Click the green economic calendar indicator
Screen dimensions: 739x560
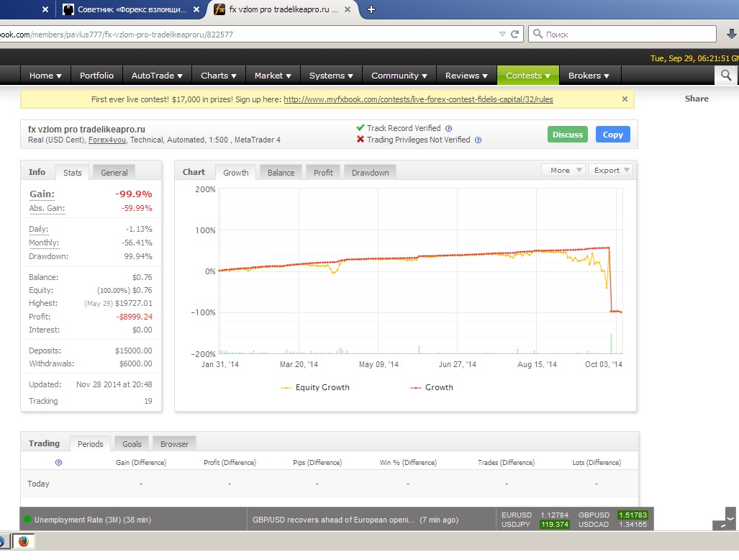(x=27, y=520)
